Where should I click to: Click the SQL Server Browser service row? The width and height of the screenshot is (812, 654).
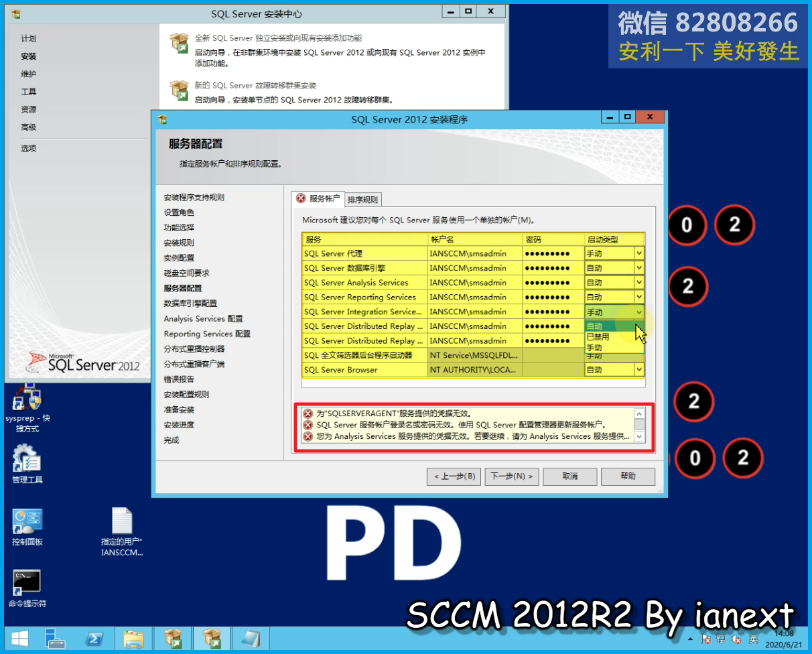click(x=473, y=370)
